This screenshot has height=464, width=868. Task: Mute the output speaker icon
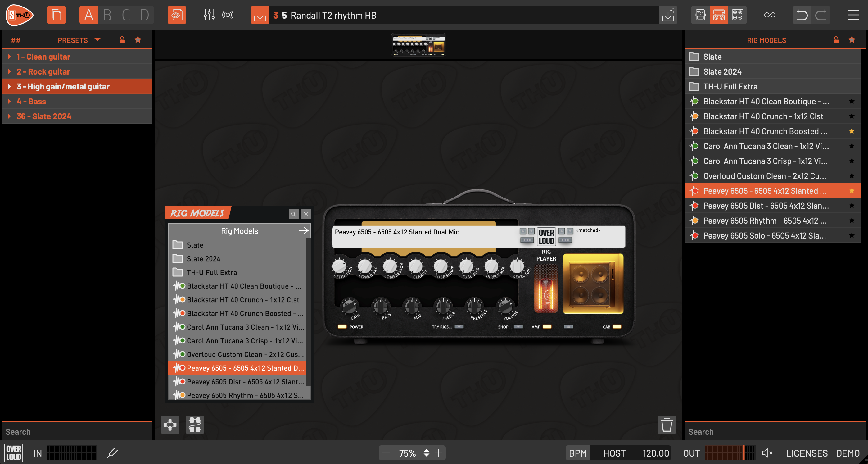tap(767, 453)
